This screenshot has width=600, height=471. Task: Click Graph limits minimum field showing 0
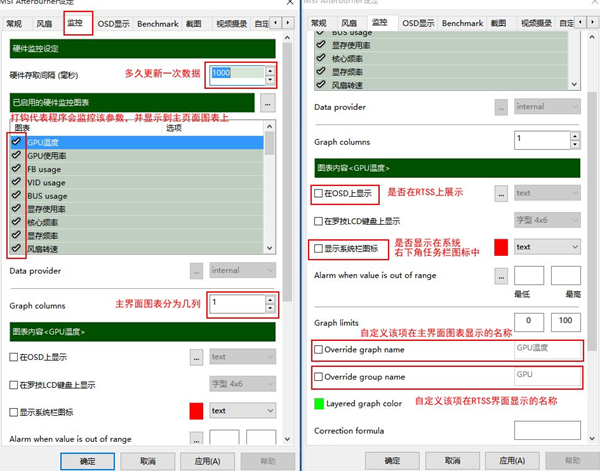pos(529,322)
